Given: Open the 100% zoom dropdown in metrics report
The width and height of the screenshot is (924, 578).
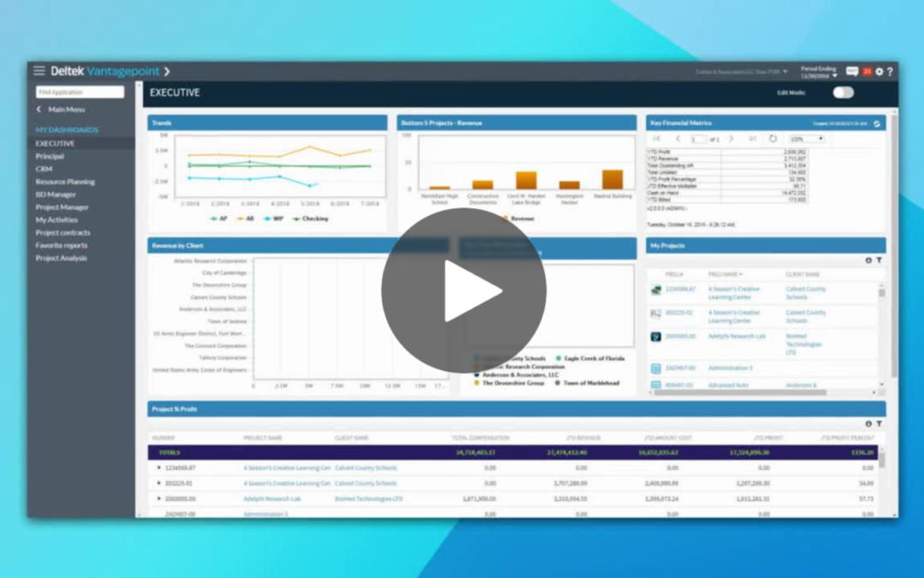Looking at the screenshot, I should coord(806,140).
